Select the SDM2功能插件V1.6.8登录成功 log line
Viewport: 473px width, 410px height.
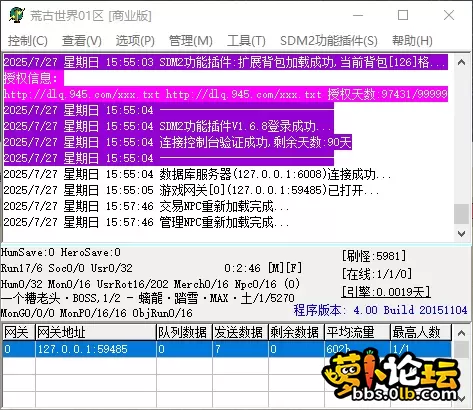point(169,126)
